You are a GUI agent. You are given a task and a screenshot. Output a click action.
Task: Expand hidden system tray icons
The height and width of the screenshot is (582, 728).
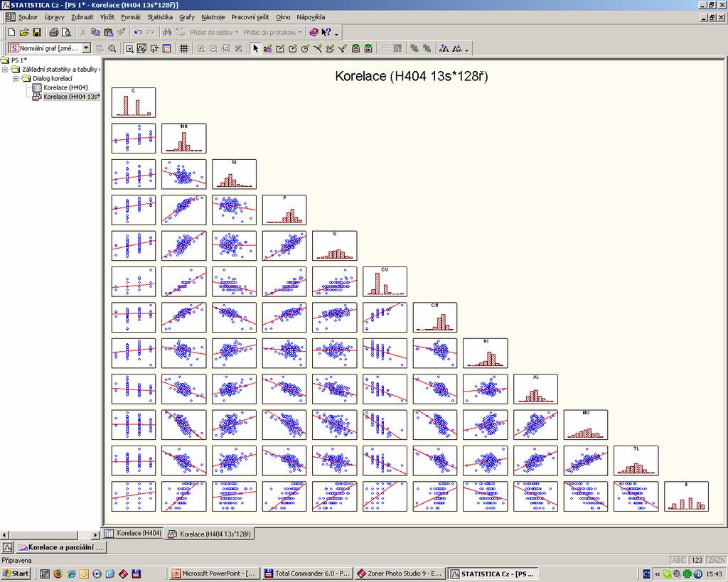point(658,574)
